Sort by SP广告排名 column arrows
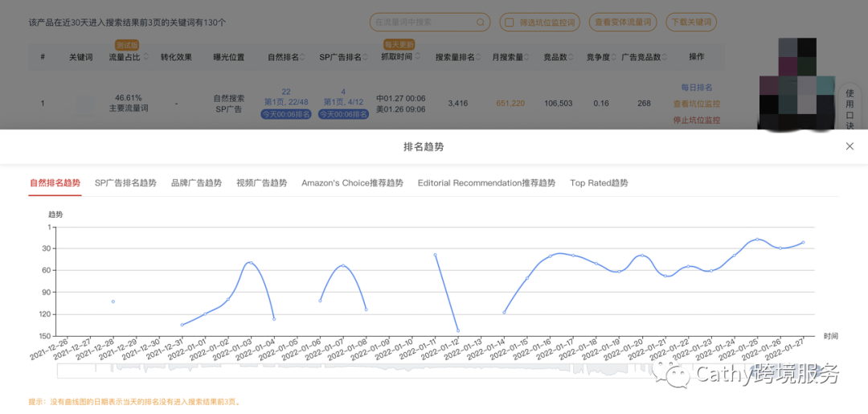868x414 pixels. coord(365,57)
